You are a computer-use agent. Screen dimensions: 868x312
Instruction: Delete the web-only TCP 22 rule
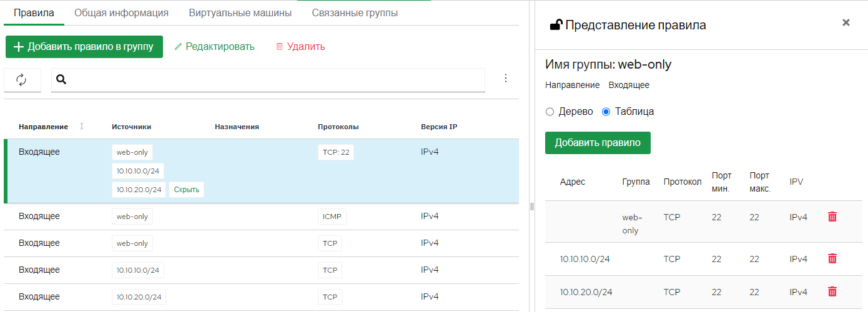click(832, 217)
